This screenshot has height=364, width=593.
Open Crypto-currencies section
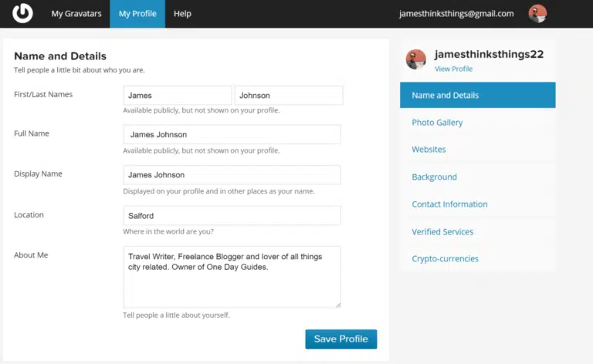pos(445,258)
